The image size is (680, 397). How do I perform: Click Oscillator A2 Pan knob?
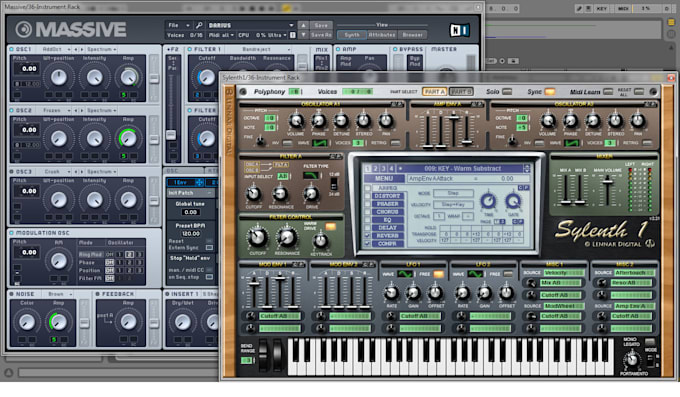638,121
